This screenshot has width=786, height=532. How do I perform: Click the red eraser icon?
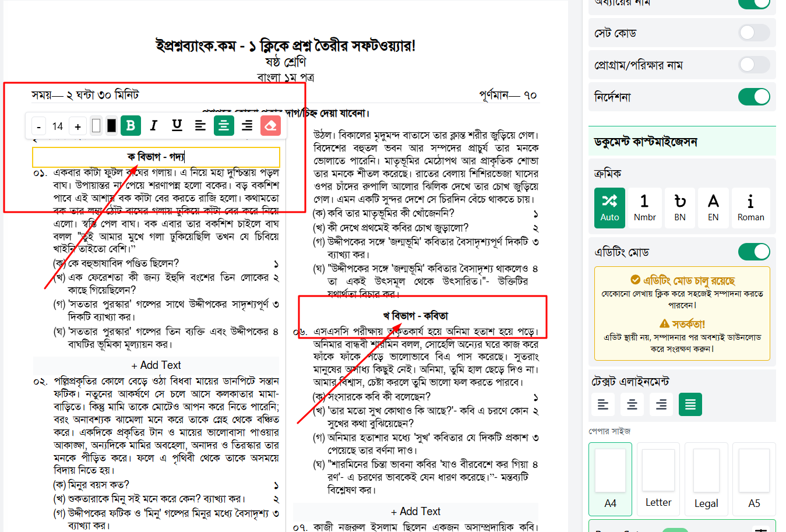pos(270,125)
